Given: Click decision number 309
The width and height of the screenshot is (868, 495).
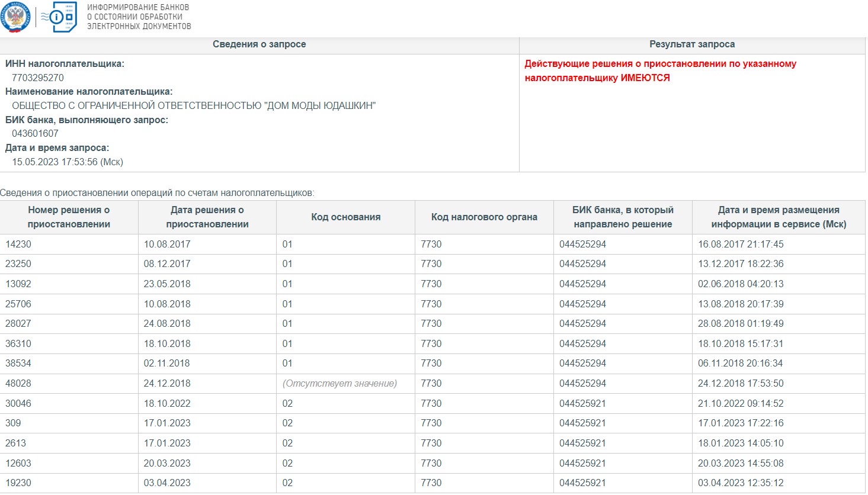Looking at the screenshot, I should 13,423.
